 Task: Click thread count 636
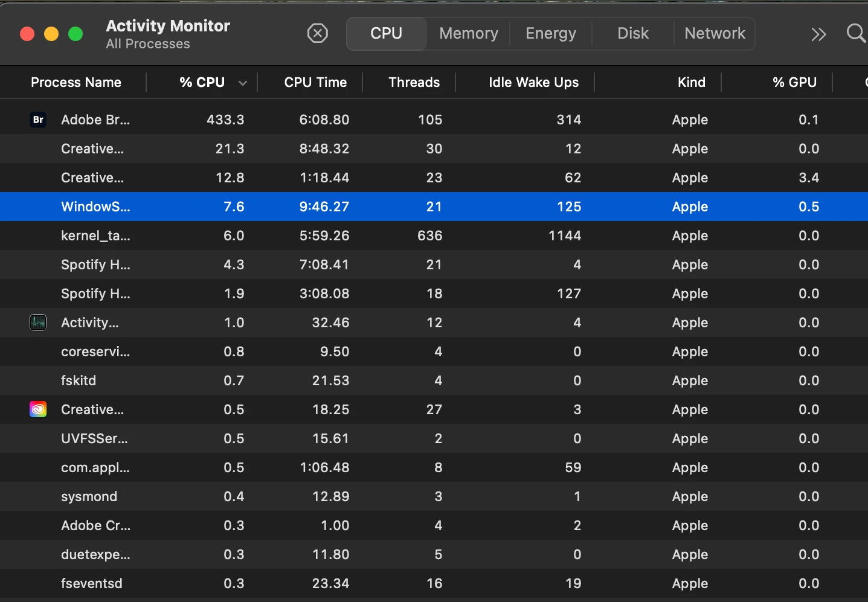[430, 235]
